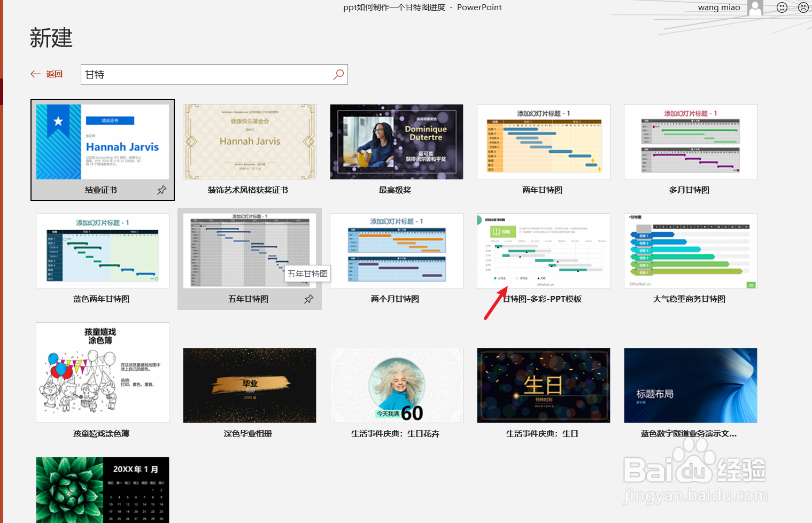Click the back arrow icon
812x523 pixels.
36,74
